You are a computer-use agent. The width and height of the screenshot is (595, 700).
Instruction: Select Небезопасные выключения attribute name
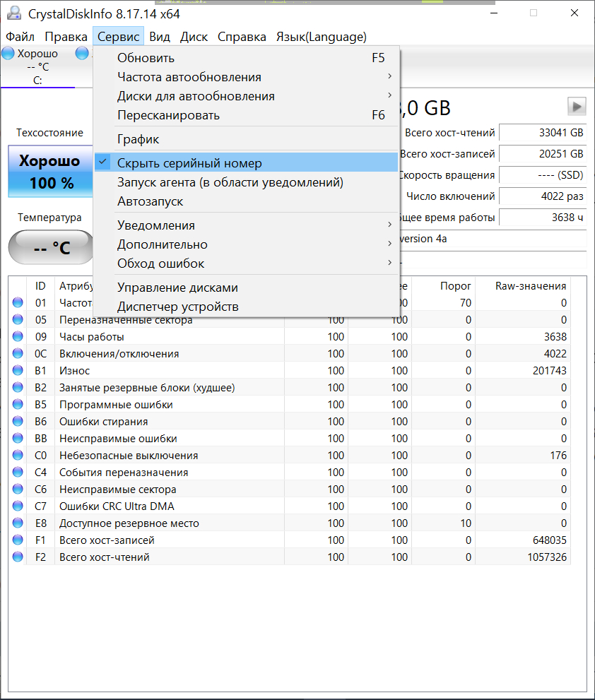129,456
